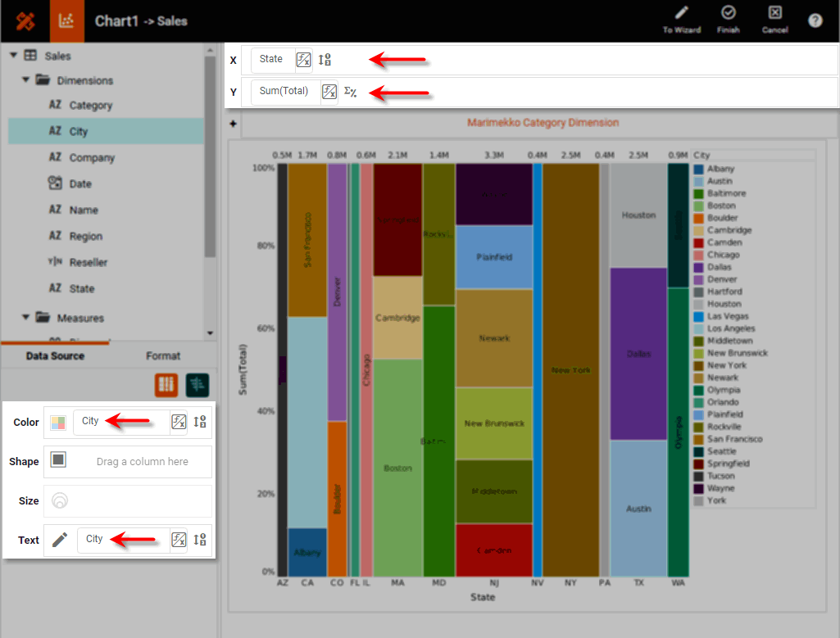Click the Cancel icon in header

tap(774, 13)
